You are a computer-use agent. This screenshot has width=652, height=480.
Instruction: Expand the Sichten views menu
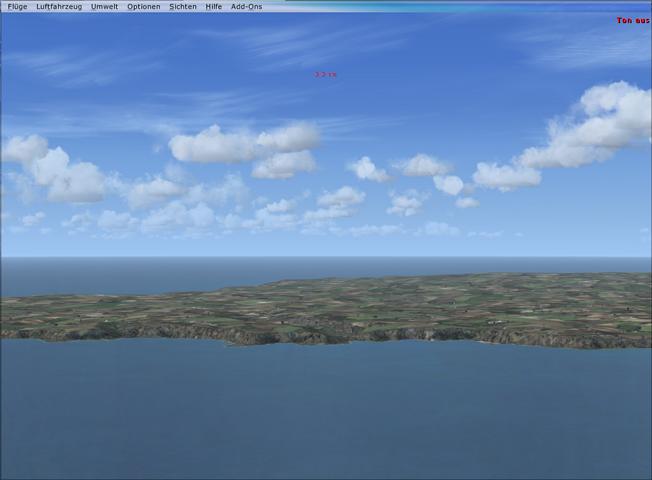[183, 6]
